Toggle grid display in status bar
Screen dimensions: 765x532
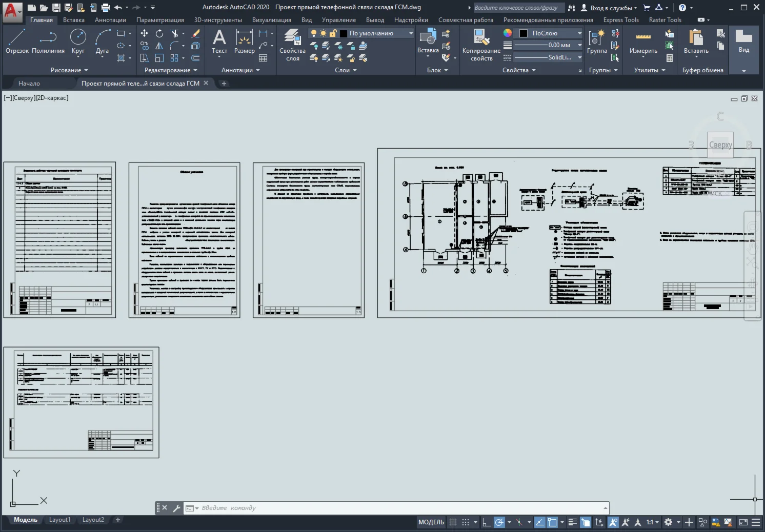click(453, 522)
